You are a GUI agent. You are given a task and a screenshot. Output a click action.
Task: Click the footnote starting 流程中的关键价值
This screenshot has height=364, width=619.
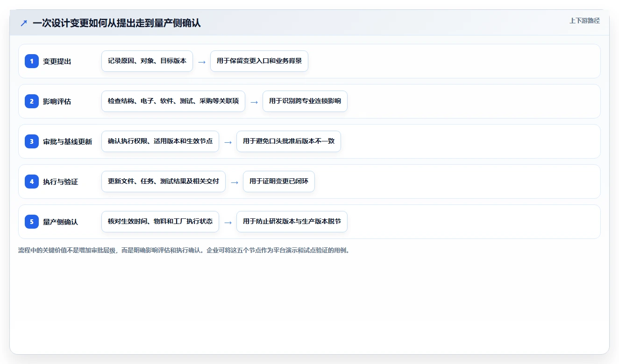point(184,250)
